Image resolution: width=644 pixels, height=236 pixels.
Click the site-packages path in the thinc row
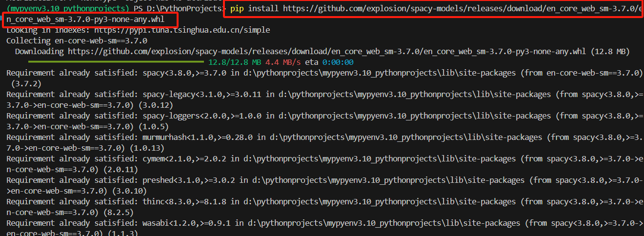click(x=380, y=202)
